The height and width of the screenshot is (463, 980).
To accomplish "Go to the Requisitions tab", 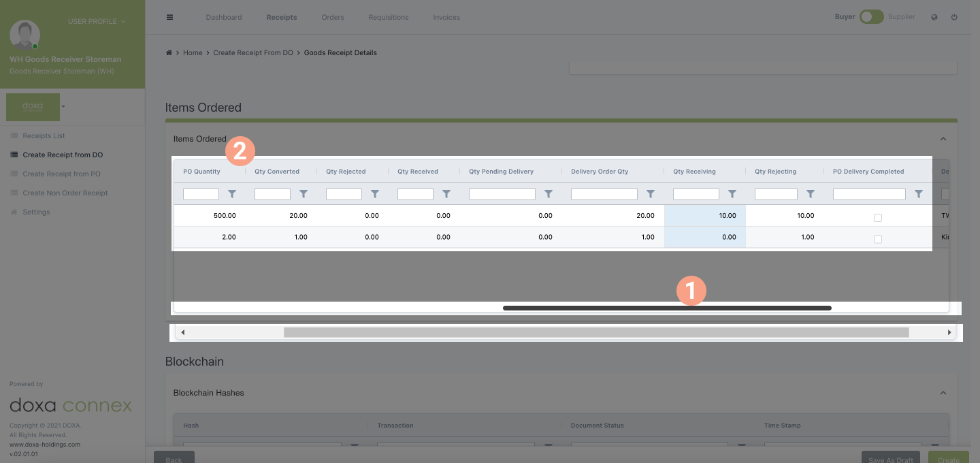I will (389, 17).
